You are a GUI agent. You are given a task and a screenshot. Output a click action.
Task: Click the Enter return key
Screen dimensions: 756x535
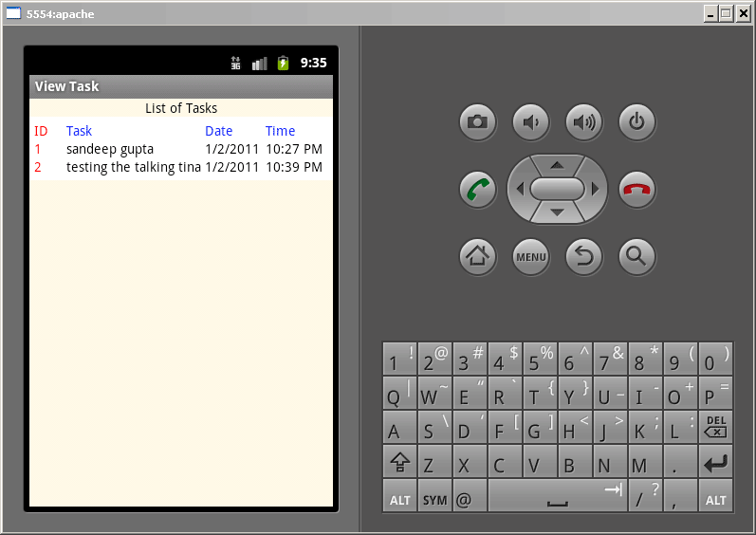point(716,461)
